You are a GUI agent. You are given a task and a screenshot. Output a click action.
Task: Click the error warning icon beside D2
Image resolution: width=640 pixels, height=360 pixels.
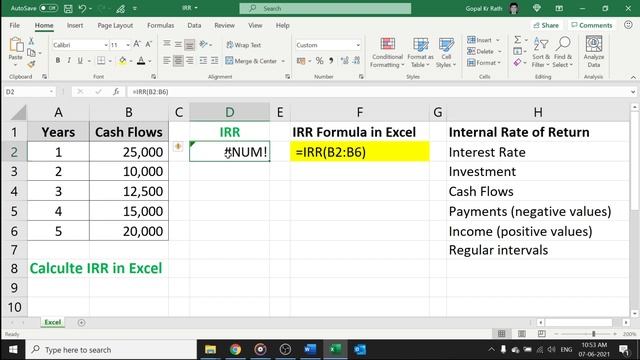pyautogui.click(x=178, y=147)
